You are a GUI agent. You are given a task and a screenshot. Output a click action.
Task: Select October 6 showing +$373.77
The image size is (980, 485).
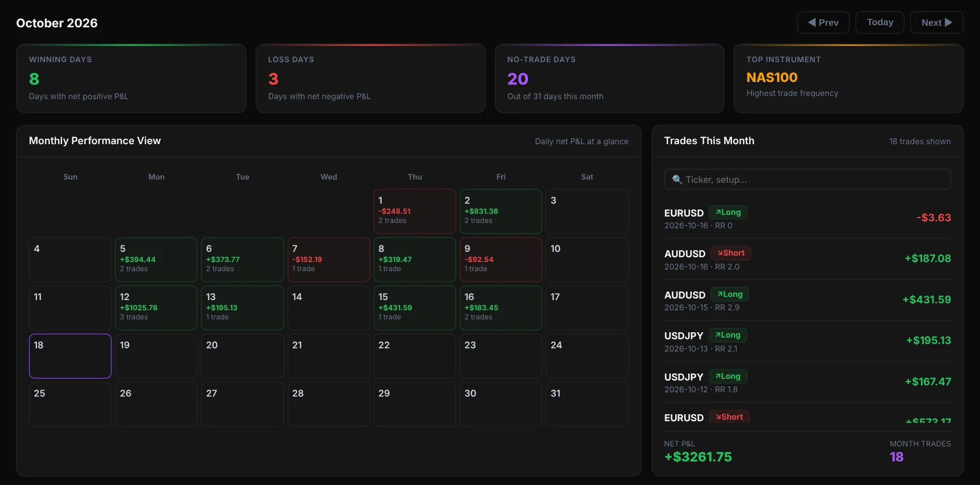tap(243, 259)
